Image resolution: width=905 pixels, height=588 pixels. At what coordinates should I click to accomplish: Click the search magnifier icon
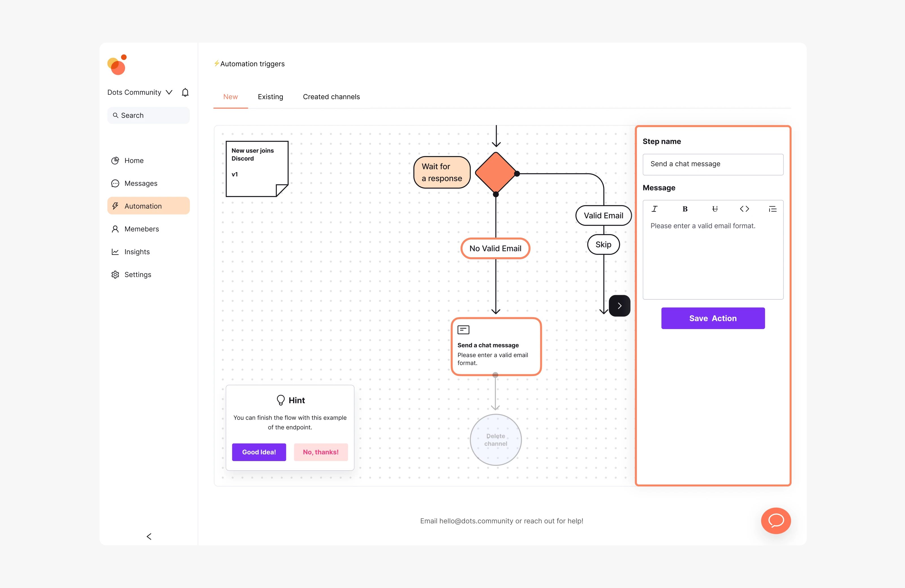pos(115,115)
